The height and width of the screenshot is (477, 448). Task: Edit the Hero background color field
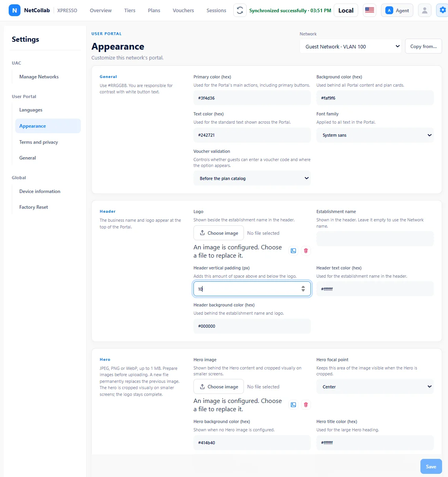coord(252,443)
